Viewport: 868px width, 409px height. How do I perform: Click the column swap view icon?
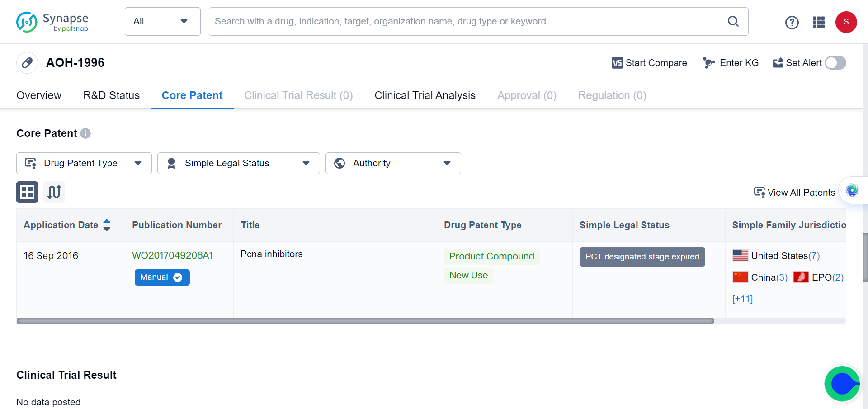(54, 192)
